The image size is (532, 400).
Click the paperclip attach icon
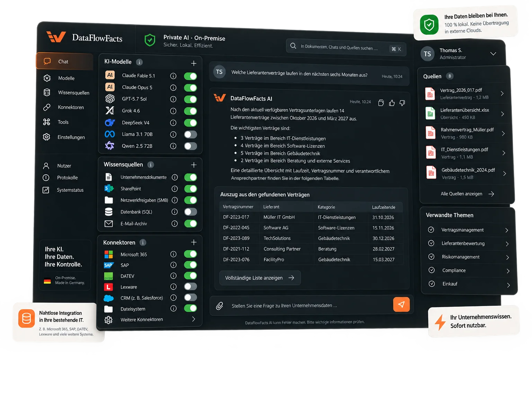pos(220,306)
